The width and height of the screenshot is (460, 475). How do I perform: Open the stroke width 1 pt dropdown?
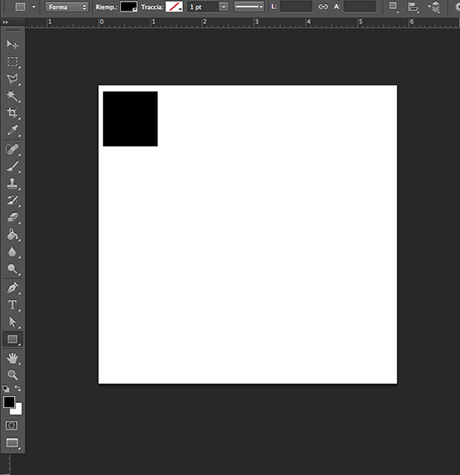(x=224, y=7)
